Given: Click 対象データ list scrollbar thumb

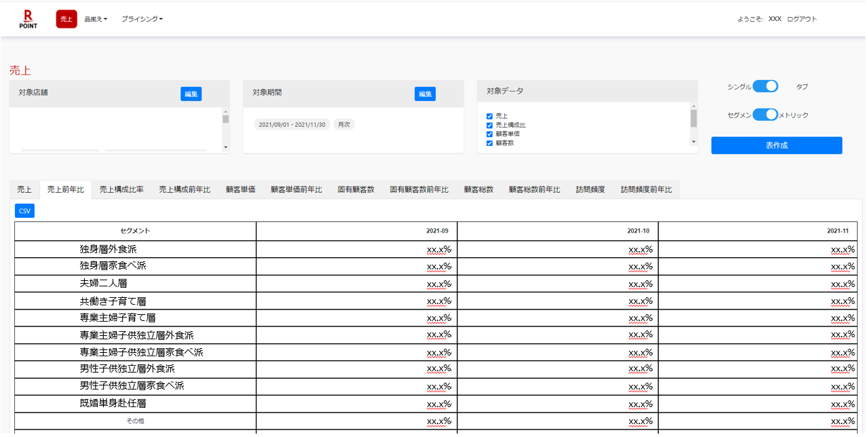Looking at the screenshot, I should (x=694, y=119).
